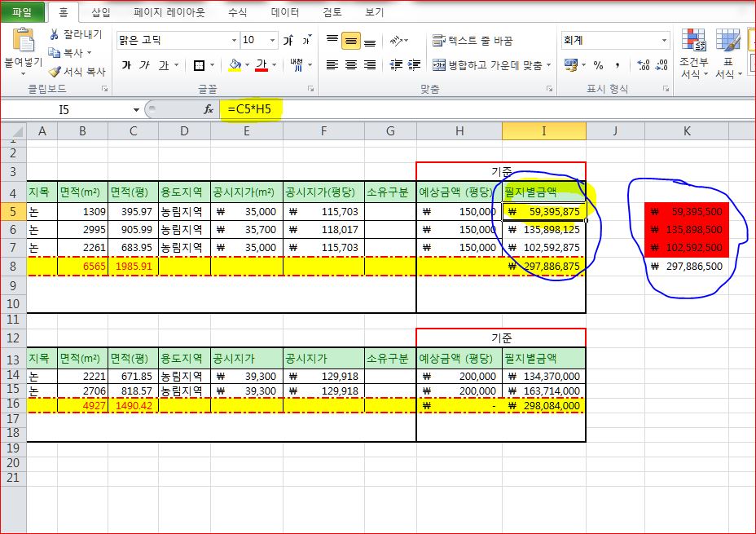Screen dimensions: 756x534
Task: Click the borders icon in font group
Action: coord(199,65)
